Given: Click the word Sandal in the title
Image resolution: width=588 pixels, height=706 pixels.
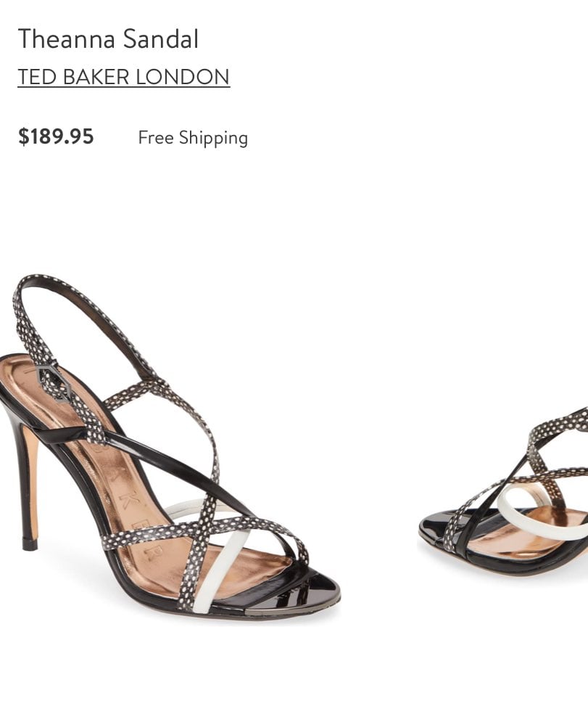Looking at the screenshot, I should point(161,38).
